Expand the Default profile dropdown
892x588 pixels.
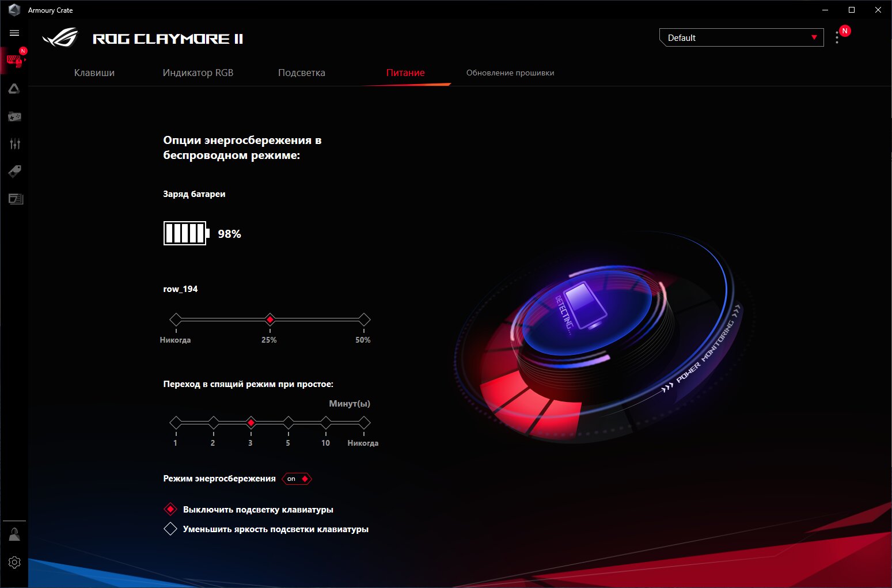[x=742, y=37]
